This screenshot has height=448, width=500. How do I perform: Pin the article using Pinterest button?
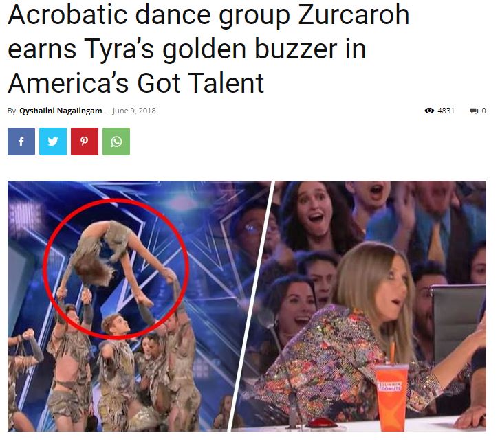(x=85, y=142)
